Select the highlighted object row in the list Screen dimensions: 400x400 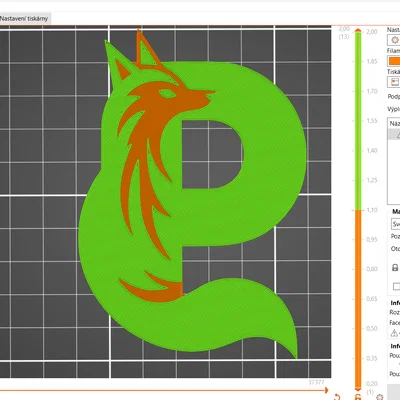coord(394,134)
